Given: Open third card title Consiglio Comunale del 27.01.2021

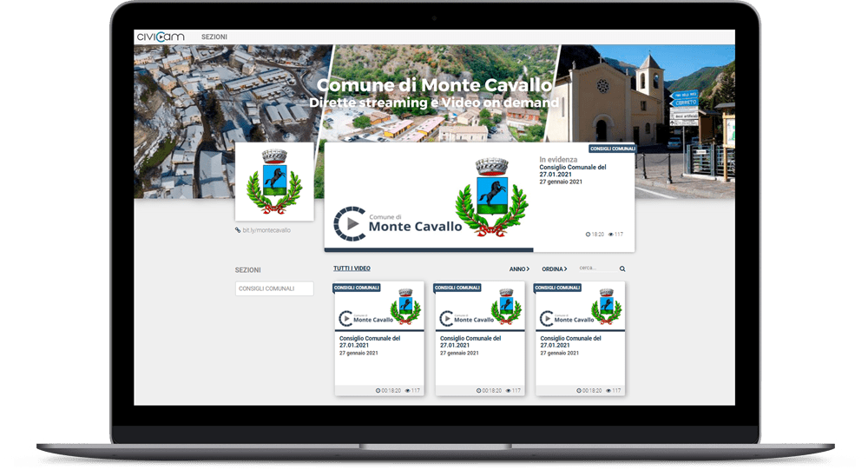Looking at the screenshot, I should [x=571, y=341].
